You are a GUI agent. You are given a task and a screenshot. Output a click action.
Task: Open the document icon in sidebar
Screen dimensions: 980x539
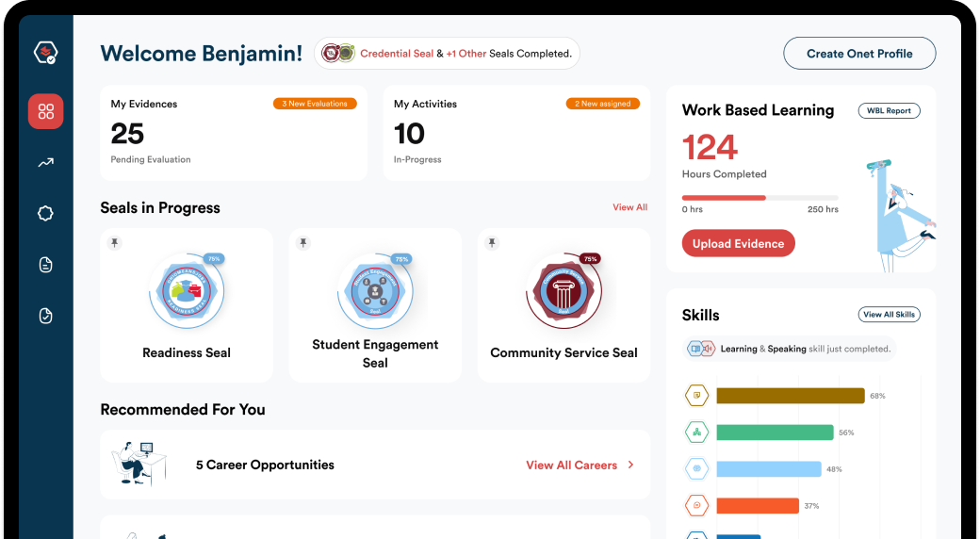click(46, 265)
